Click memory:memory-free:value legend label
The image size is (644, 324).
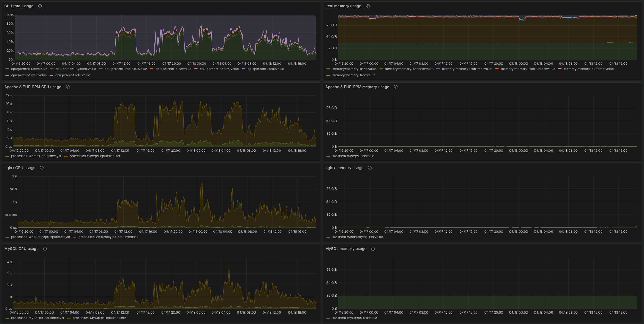click(354, 75)
